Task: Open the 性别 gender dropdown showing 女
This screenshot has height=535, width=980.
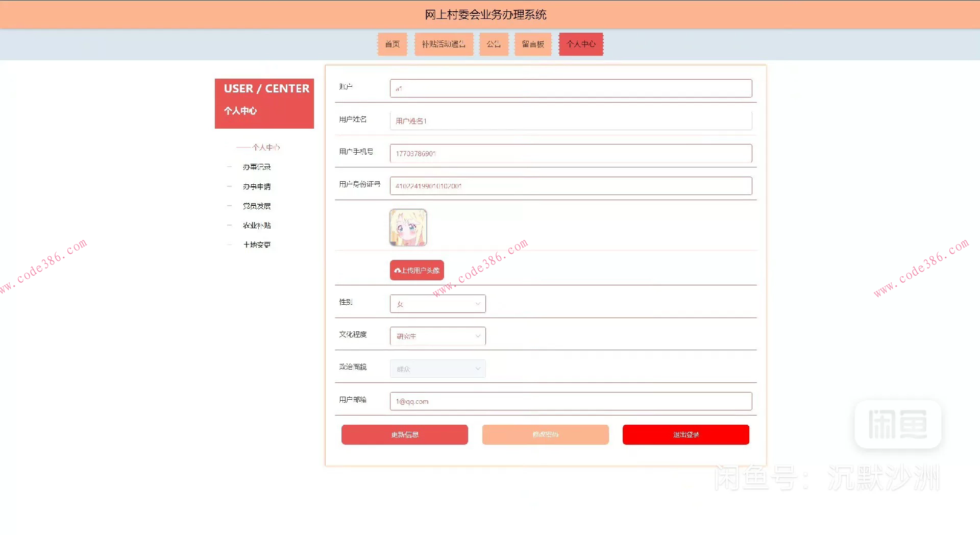Action: click(437, 304)
